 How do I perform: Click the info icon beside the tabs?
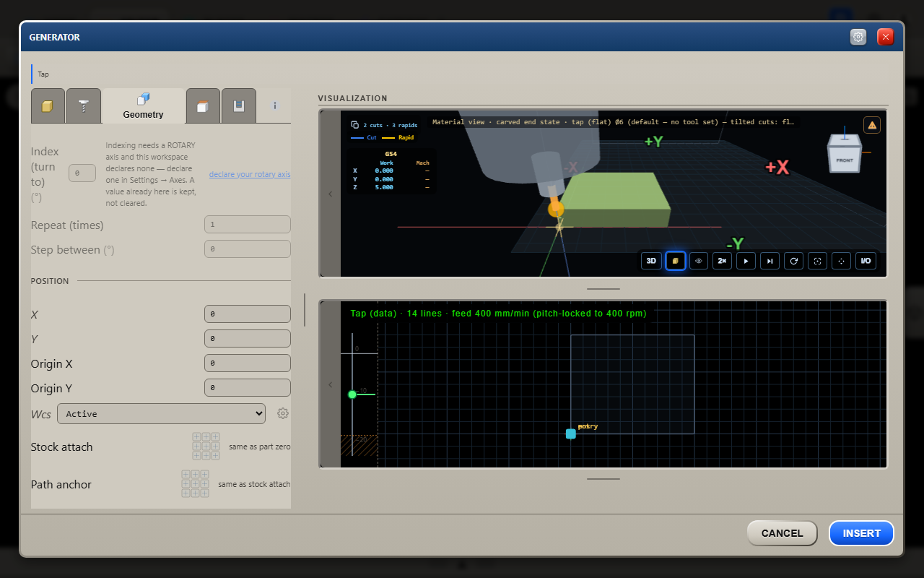[x=275, y=106]
